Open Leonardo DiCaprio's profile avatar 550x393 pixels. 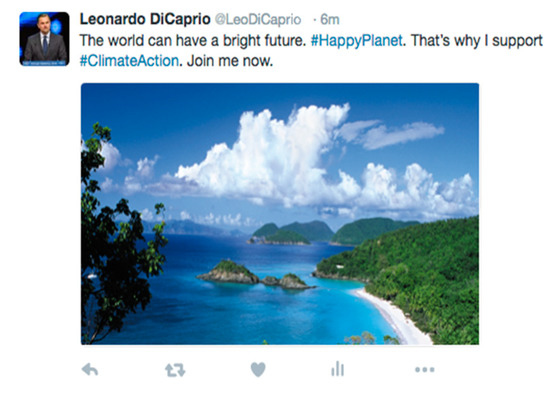[44, 39]
